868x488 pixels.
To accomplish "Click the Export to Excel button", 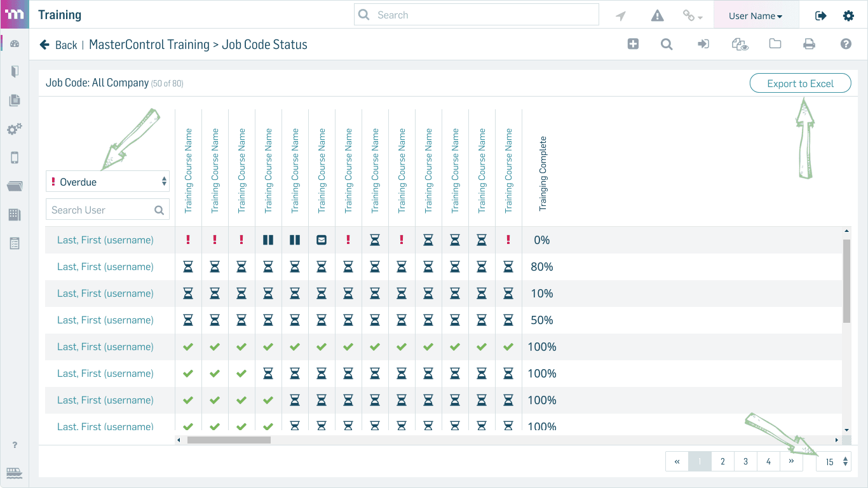I will click(800, 83).
